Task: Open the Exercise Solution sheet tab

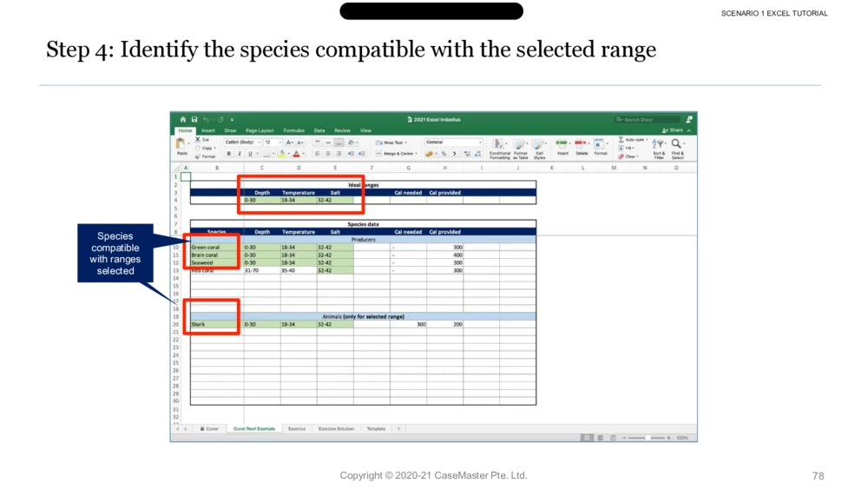Action: pyautogui.click(x=336, y=429)
